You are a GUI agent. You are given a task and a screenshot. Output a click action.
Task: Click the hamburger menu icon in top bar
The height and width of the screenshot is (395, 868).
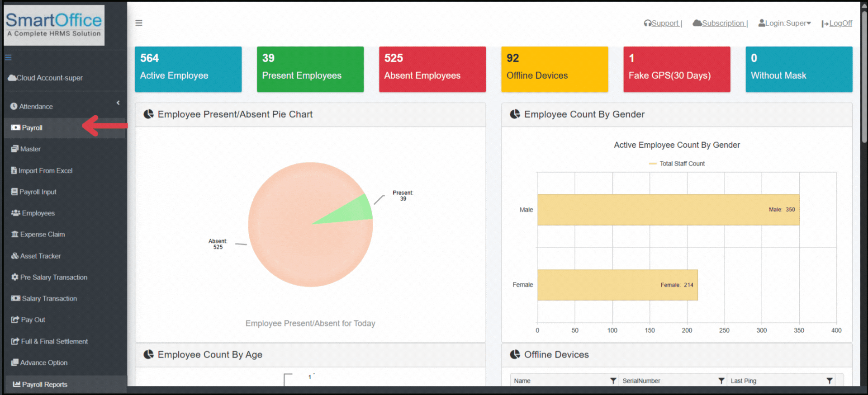139,23
